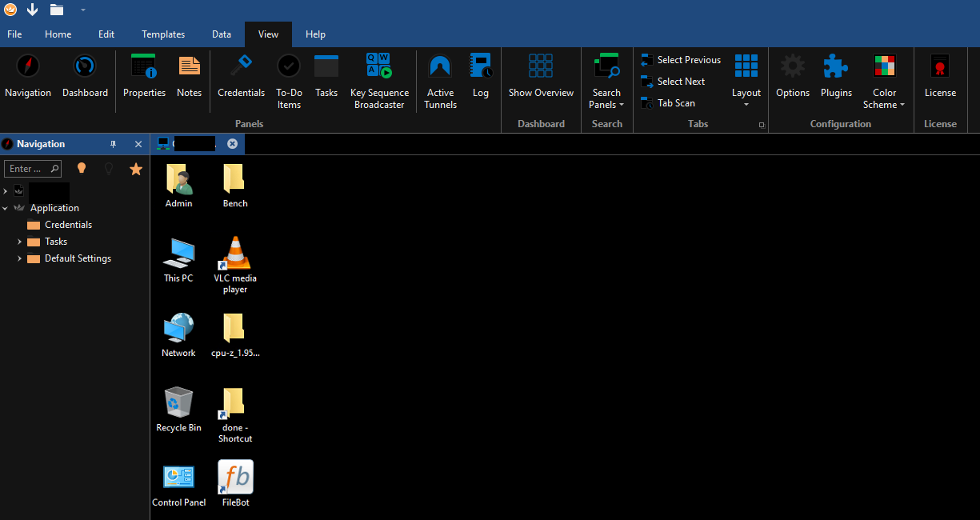Image resolution: width=980 pixels, height=520 pixels.
Task: Open the License dialog
Action: [940, 77]
